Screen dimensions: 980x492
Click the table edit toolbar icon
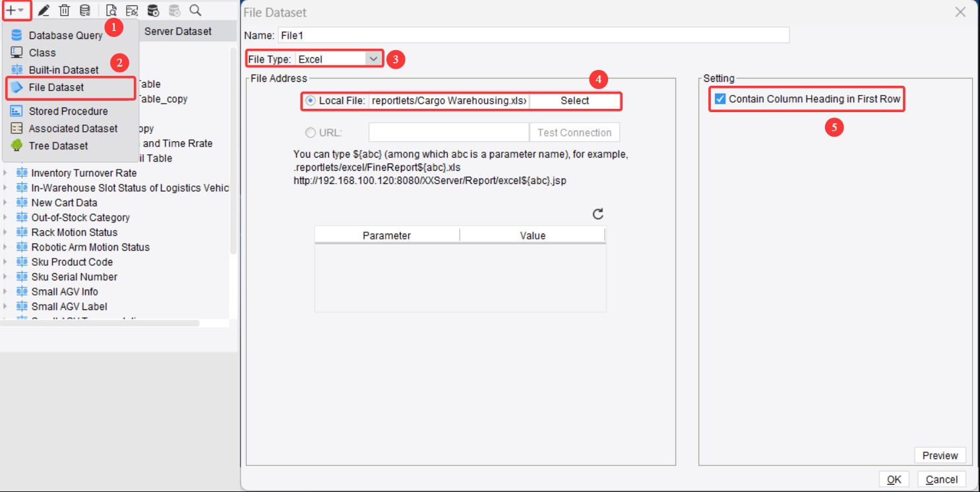(132, 11)
